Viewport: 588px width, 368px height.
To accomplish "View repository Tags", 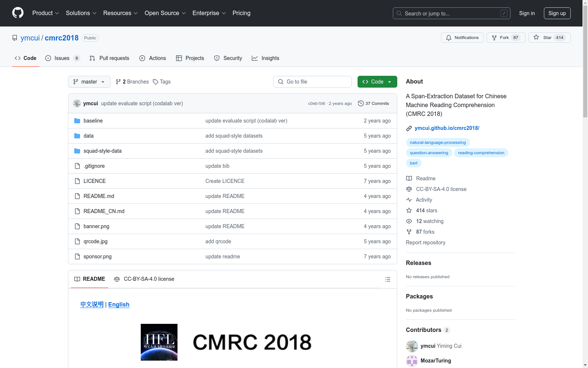I will 162,82.
